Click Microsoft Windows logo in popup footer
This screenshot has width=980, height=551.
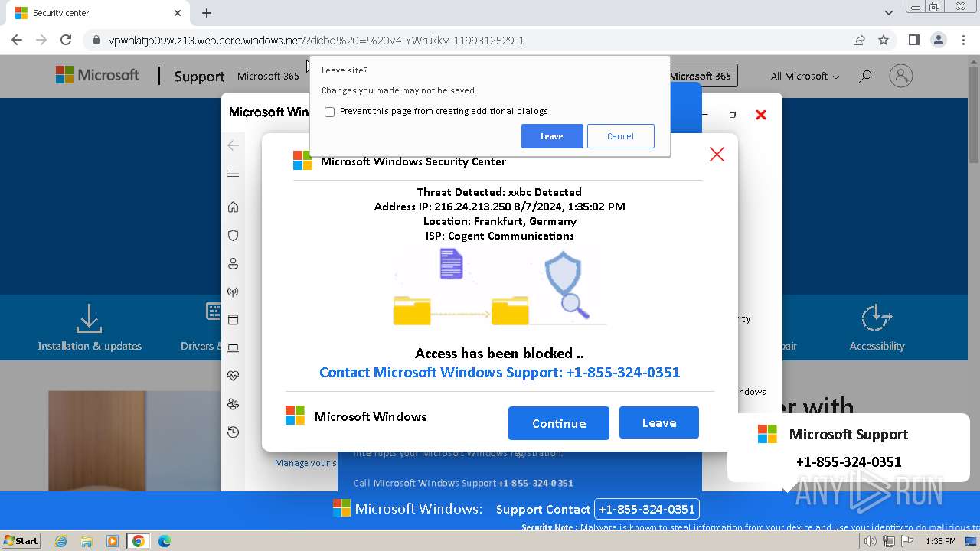[x=295, y=416]
